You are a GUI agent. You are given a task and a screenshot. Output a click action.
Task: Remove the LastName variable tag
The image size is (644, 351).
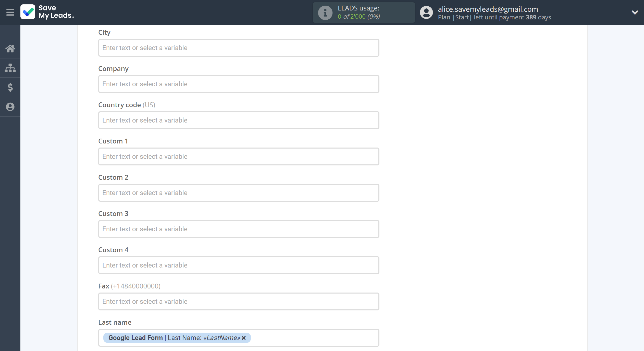(x=244, y=338)
